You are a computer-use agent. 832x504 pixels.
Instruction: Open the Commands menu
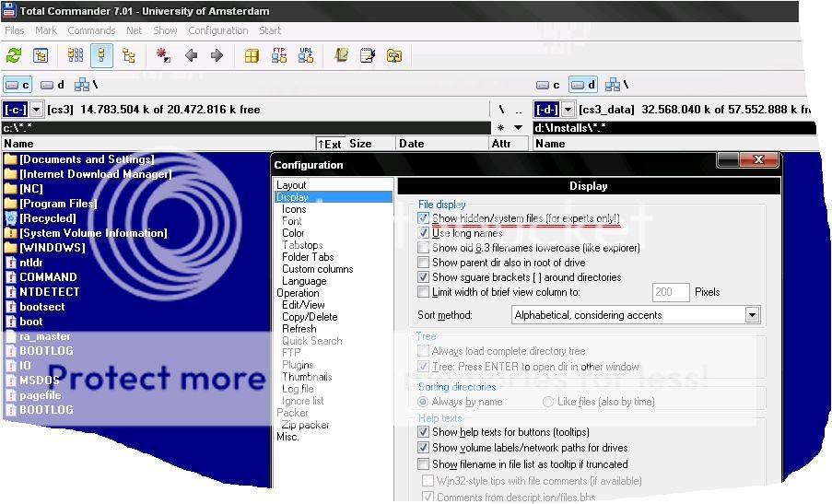pos(91,30)
